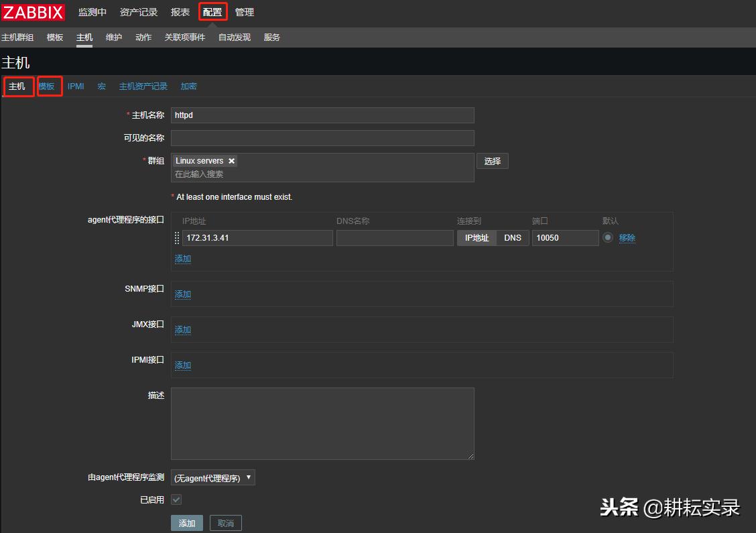Switch the connection type to DNS
Viewport: 756px width, 533px height.
[512, 237]
